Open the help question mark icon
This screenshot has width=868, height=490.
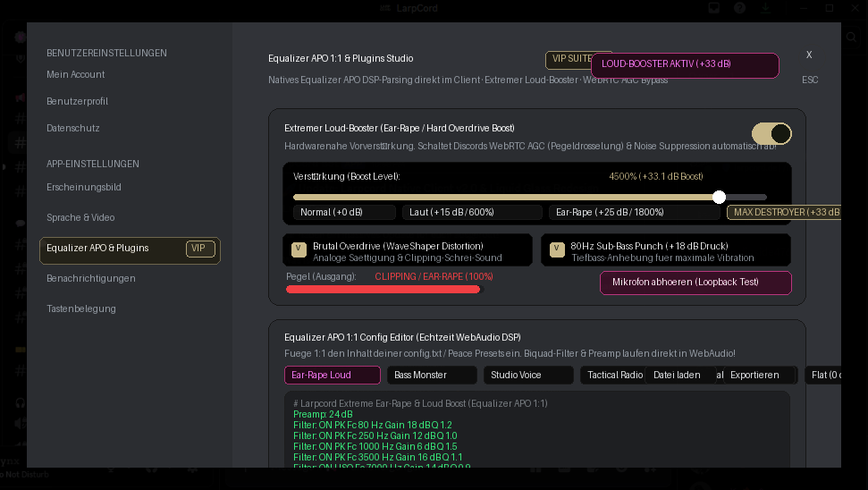[x=739, y=8]
